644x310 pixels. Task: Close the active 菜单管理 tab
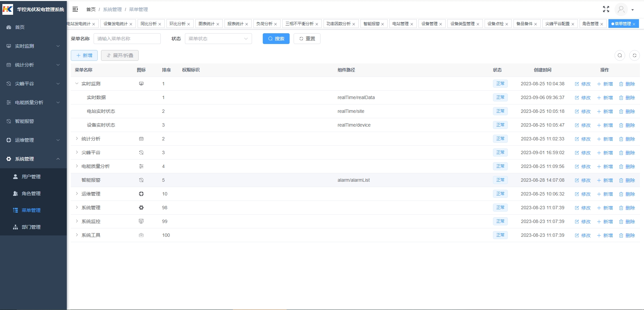[634, 24]
